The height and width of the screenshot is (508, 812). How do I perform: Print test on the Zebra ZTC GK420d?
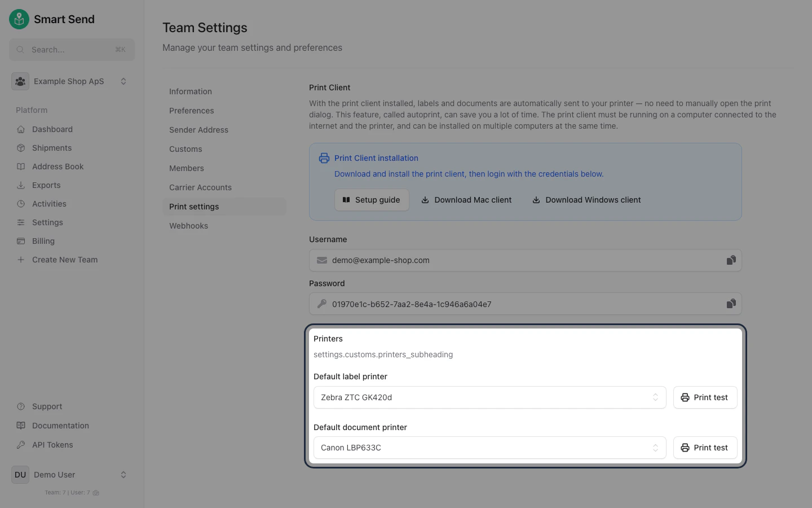coord(705,397)
